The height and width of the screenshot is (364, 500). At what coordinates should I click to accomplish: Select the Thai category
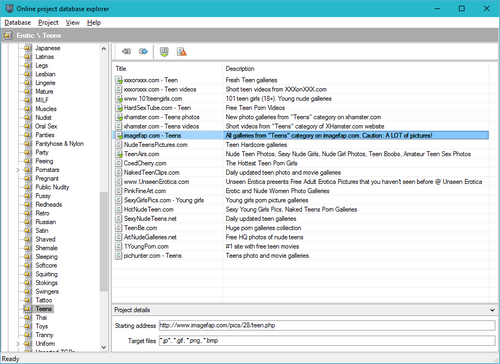point(41,317)
